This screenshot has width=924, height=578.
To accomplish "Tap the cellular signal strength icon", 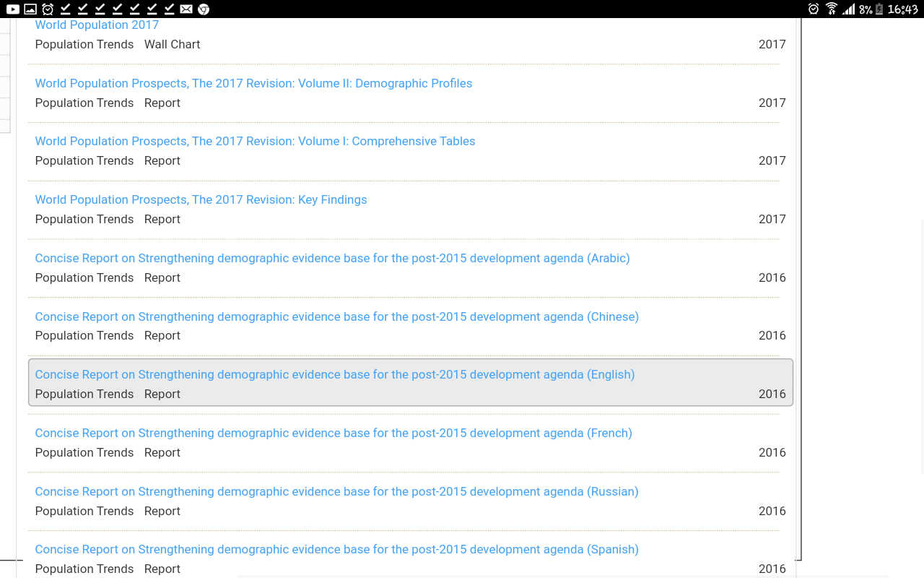I will pos(848,9).
